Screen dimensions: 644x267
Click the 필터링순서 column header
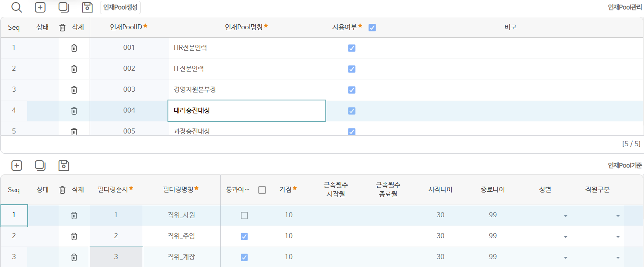tap(116, 190)
